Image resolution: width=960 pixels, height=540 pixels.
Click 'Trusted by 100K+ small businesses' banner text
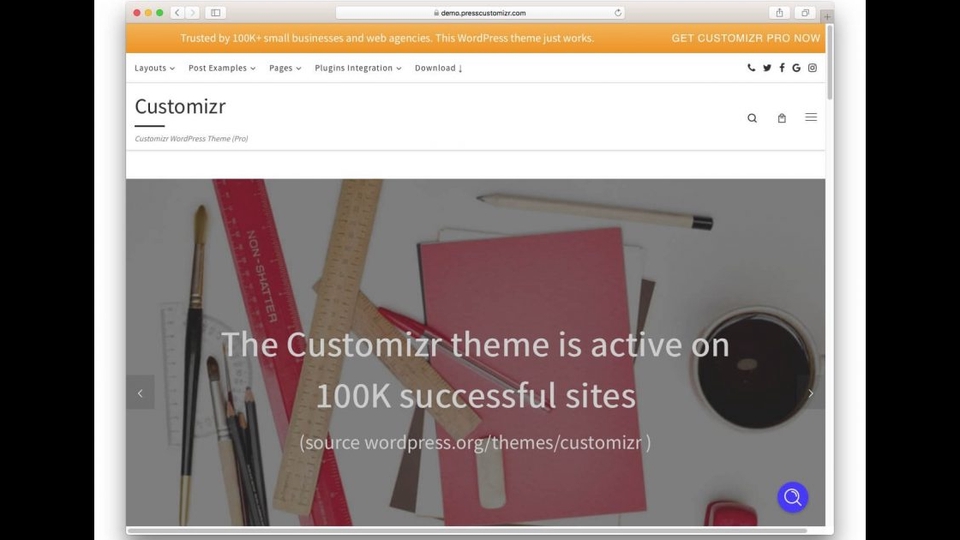coord(387,38)
